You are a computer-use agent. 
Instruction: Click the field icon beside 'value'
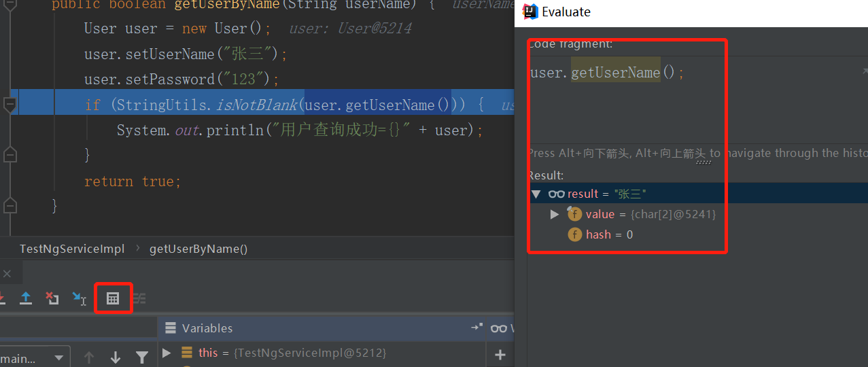tap(575, 214)
